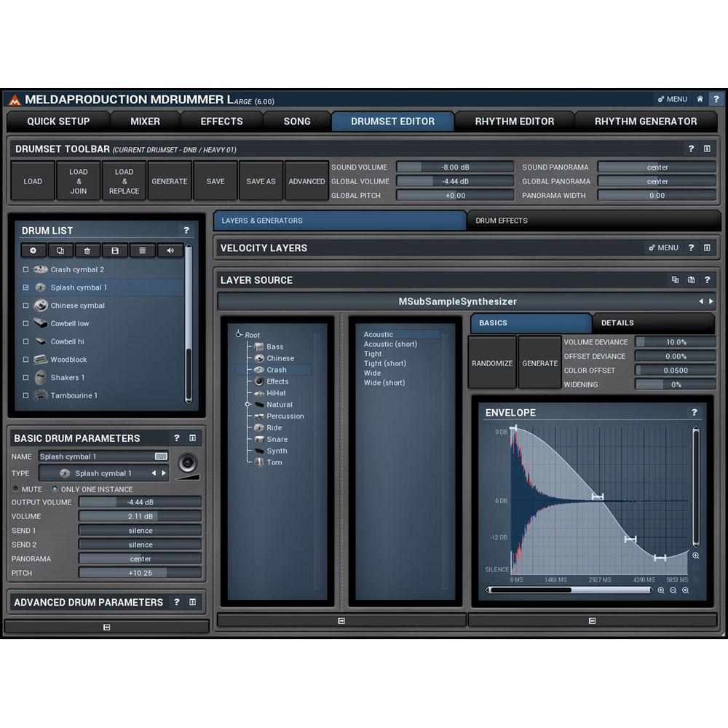Enable the Splash cymbal 1 checkbox
Image resolution: width=728 pixels, height=728 pixels.
[x=25, y=287]
